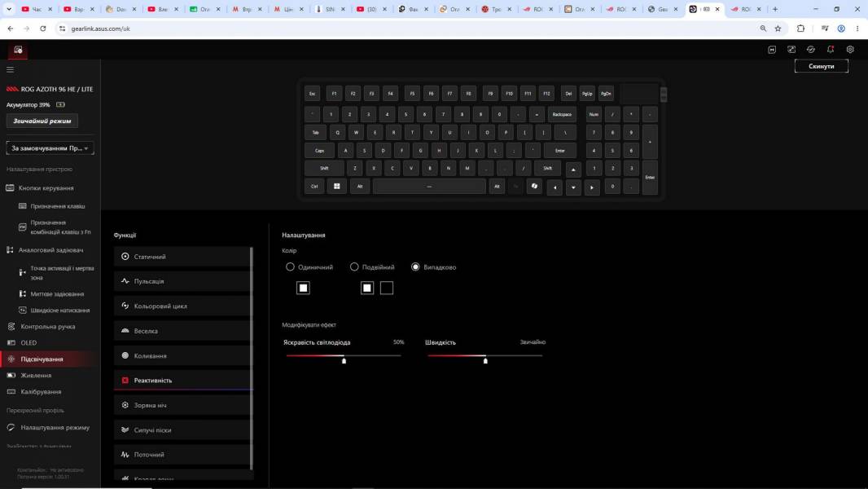Open the browser tab list dropdown arrow
Screen dimensions: 868x489
tap(9, 9)
